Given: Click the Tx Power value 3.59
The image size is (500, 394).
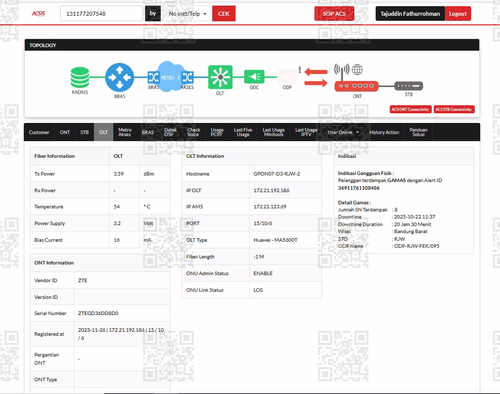Looking at the screenshot, I should pyautogui.click(x=118, y=174).
